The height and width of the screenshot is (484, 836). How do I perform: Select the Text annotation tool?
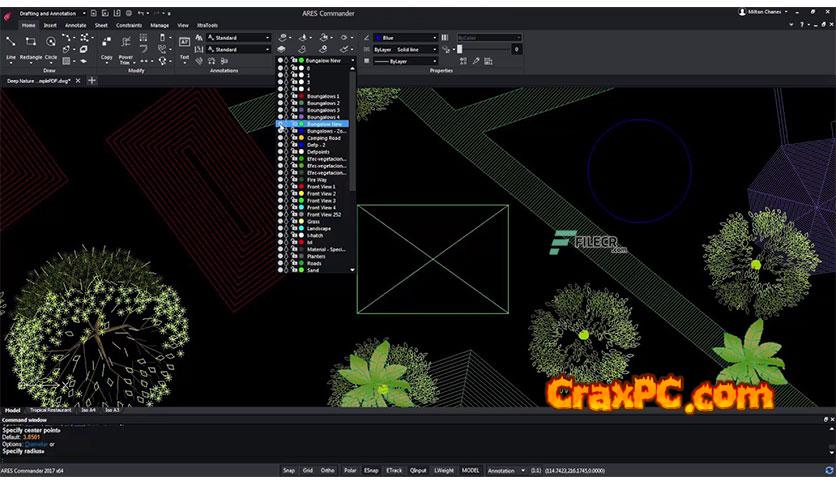pos(184,46)
